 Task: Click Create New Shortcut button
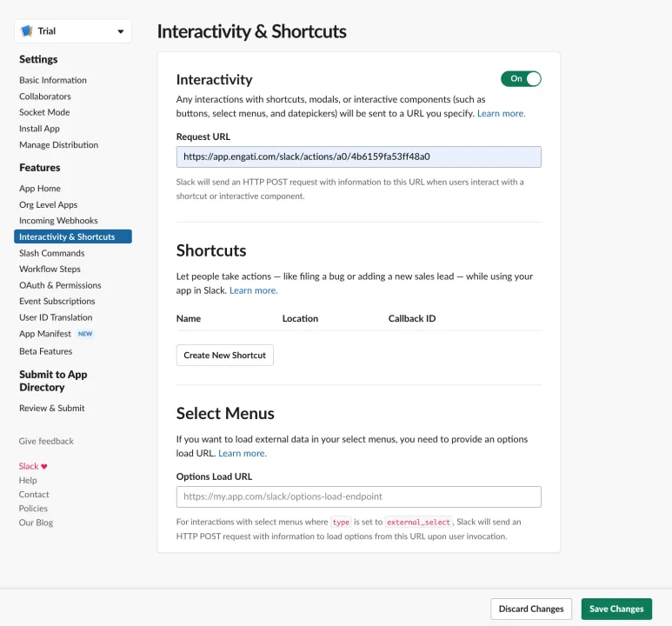tap(225, 356)
